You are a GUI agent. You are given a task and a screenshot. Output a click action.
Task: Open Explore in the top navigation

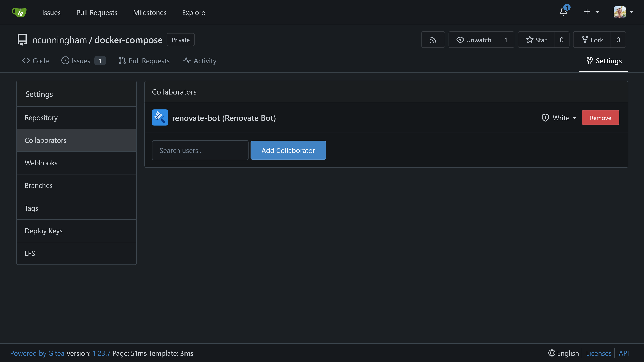point(194,13)
